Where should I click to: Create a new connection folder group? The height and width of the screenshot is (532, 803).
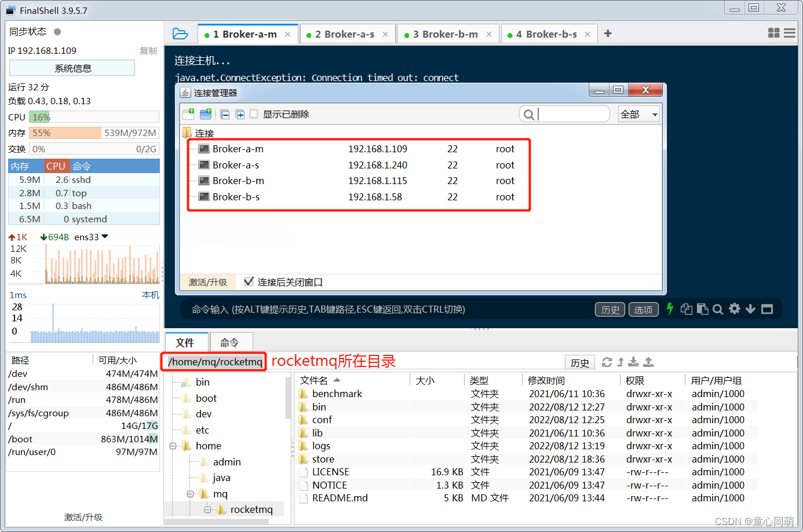(x=205, y=114)
